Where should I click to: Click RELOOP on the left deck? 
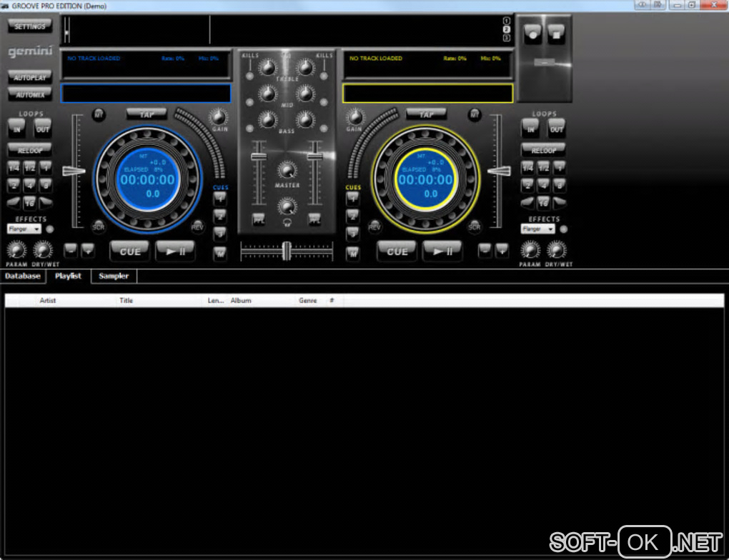coord(29,150)
